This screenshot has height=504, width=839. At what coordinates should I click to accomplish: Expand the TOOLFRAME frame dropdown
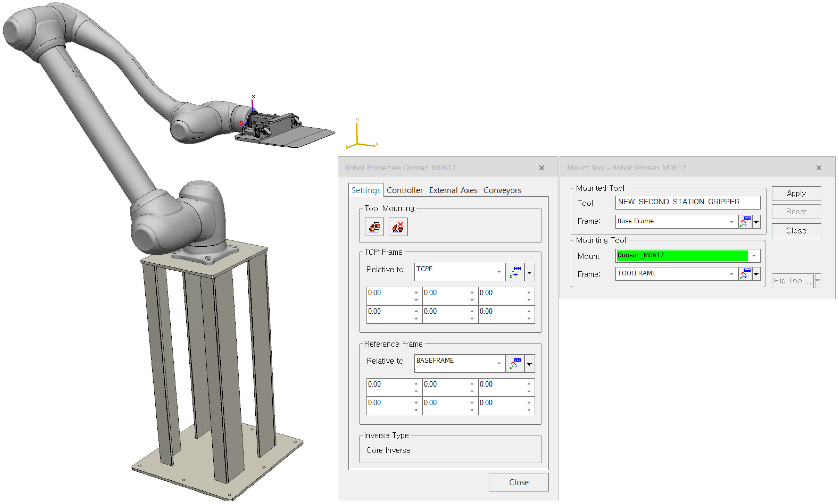tap(731, 274)
